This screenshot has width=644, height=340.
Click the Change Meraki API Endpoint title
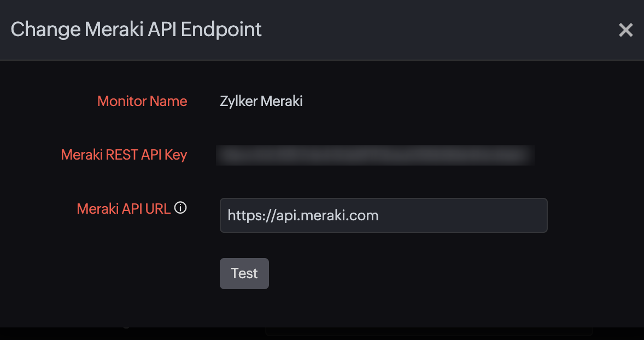pyautogui.click(x=136, y=30)
